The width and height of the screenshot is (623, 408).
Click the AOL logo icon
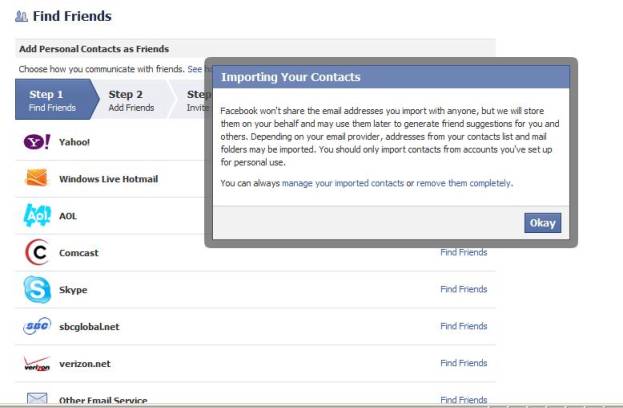pyautogui.click(x=37, y=215)
